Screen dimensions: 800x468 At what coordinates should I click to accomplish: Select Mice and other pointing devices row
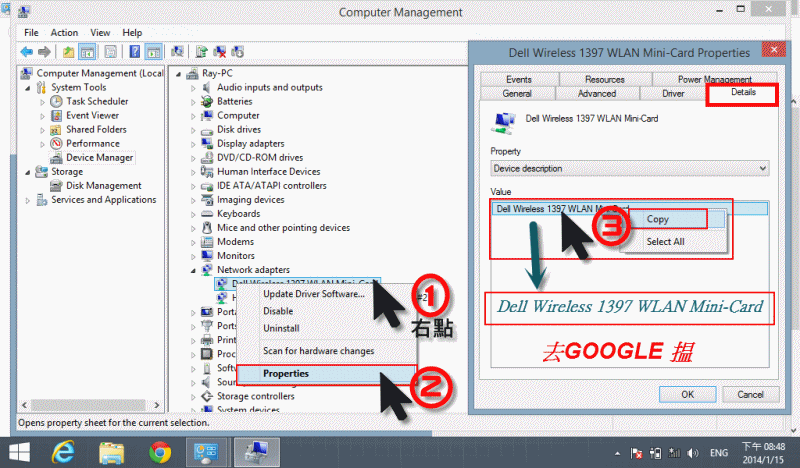pyautogui.click(x=283, y=228)
